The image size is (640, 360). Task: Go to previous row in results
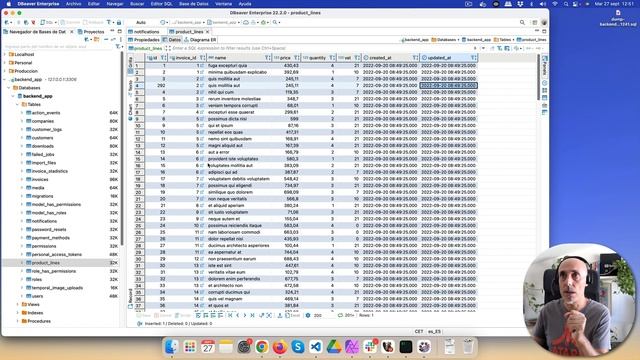[x=238, y=316]
